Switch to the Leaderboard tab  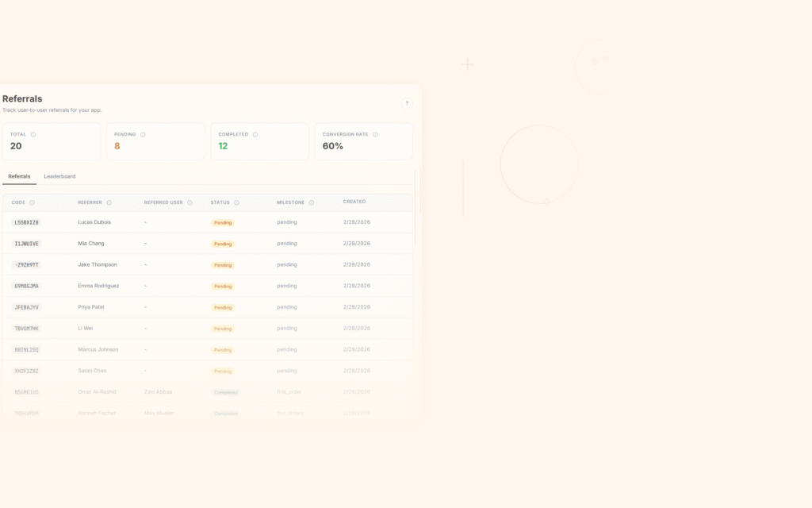pos(59,176)
